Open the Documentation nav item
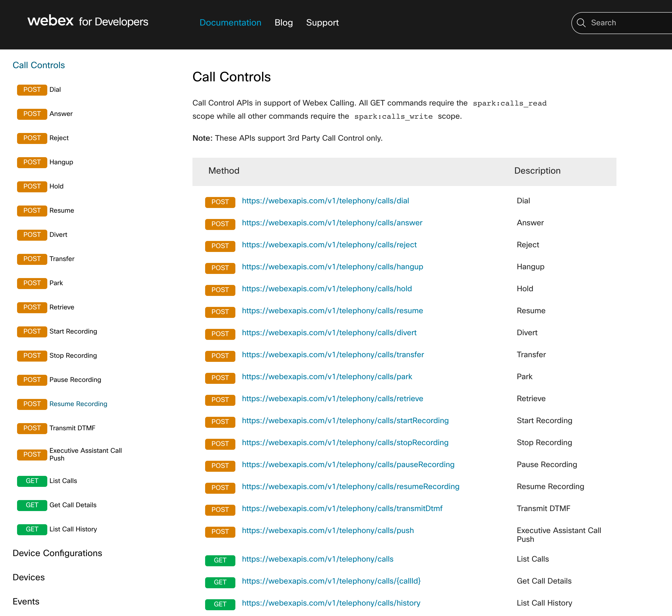 (230, 23)
